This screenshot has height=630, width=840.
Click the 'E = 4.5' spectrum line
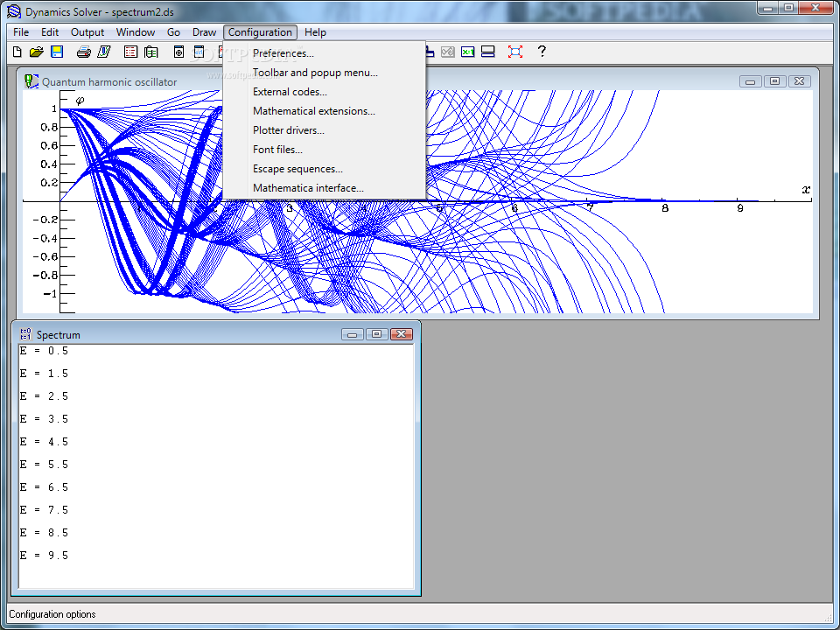pos(44,442)
